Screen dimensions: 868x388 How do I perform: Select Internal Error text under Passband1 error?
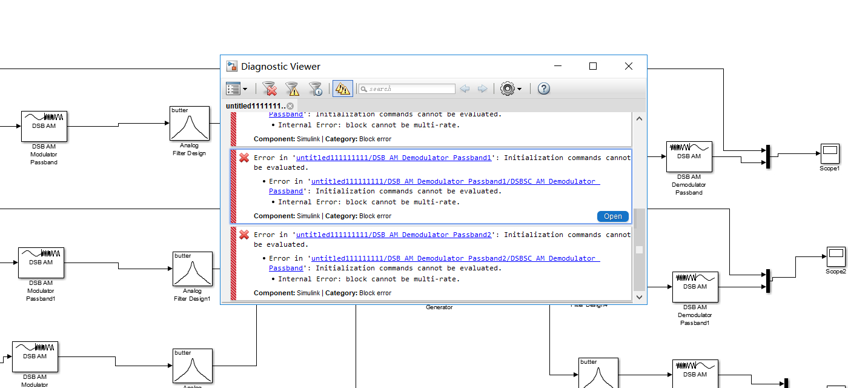point(369,202)
